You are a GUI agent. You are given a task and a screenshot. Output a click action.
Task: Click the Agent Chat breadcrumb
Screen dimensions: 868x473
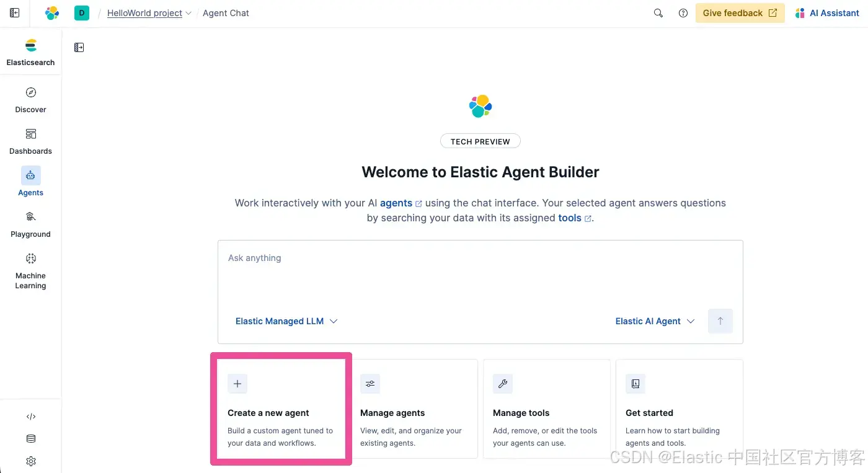point(226,13)
